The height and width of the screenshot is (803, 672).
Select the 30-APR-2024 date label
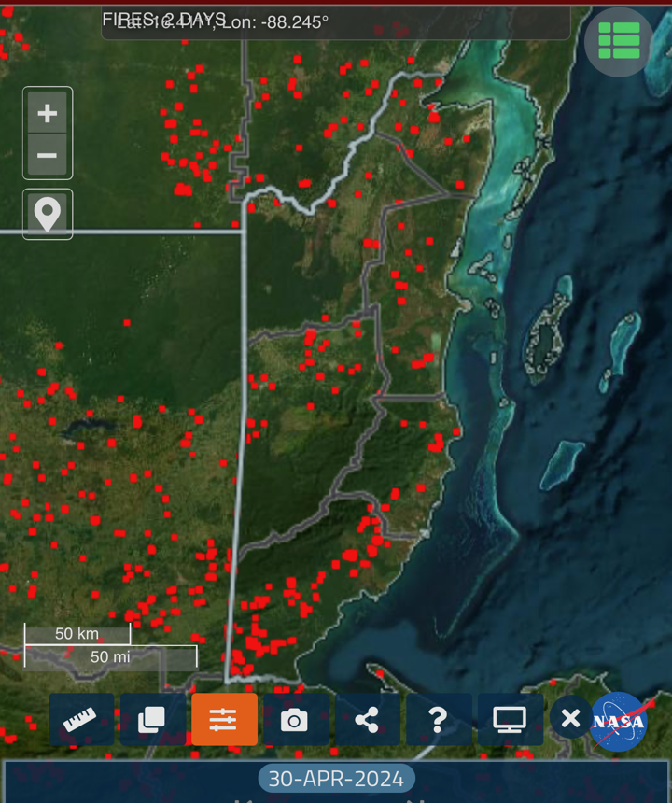(336, 778)
